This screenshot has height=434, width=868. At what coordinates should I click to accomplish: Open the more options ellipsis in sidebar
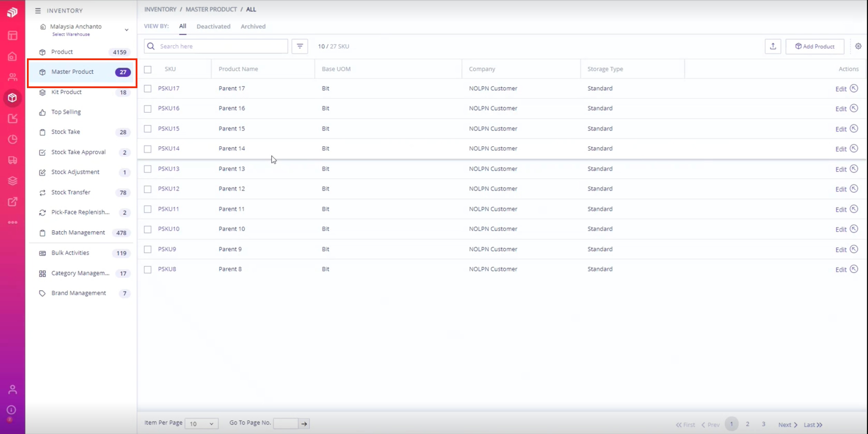(x=12, y=222)
